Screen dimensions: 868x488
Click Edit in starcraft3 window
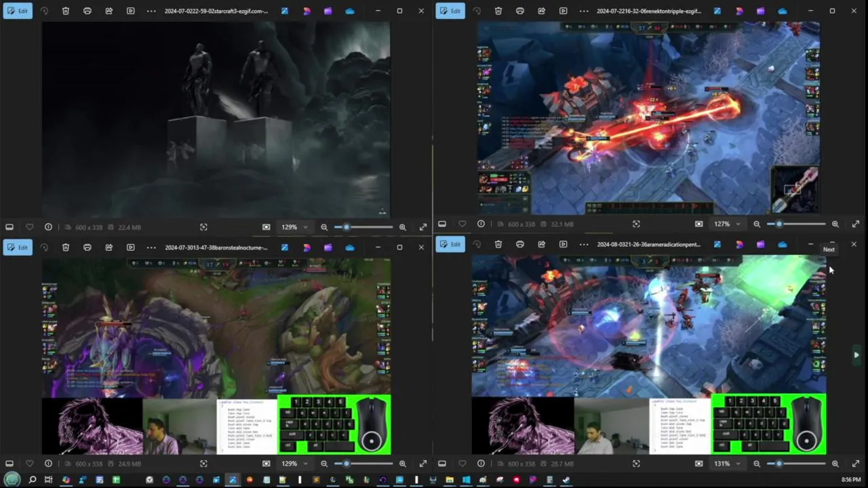(18, 11)
